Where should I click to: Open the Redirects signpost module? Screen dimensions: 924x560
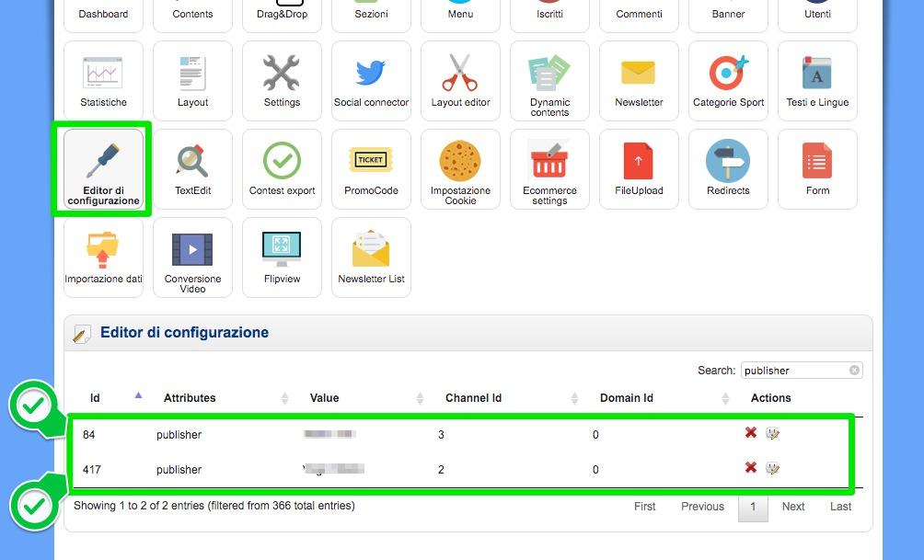(x=728, y=169)
